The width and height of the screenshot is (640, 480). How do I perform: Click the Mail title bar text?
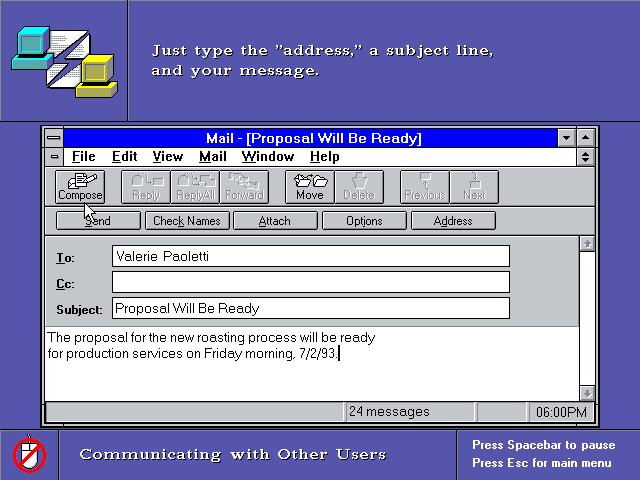pyautogui.click(x=313, y=138)
